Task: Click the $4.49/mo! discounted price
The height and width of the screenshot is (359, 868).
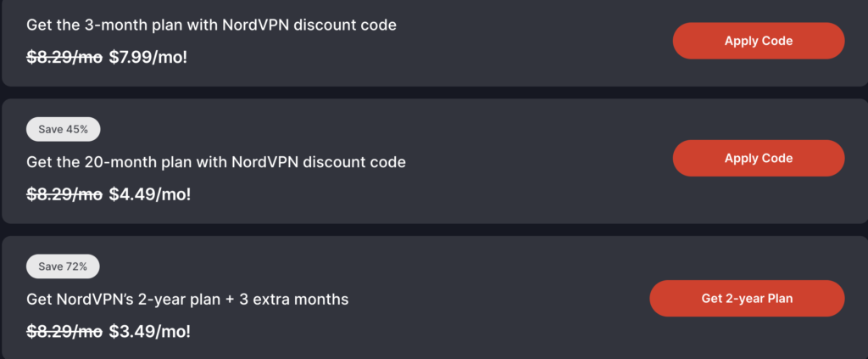Action: tap(150, 194)
